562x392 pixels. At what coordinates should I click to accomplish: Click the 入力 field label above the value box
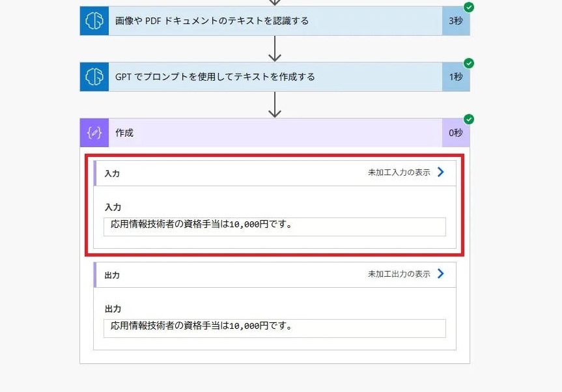coord(113,207)
